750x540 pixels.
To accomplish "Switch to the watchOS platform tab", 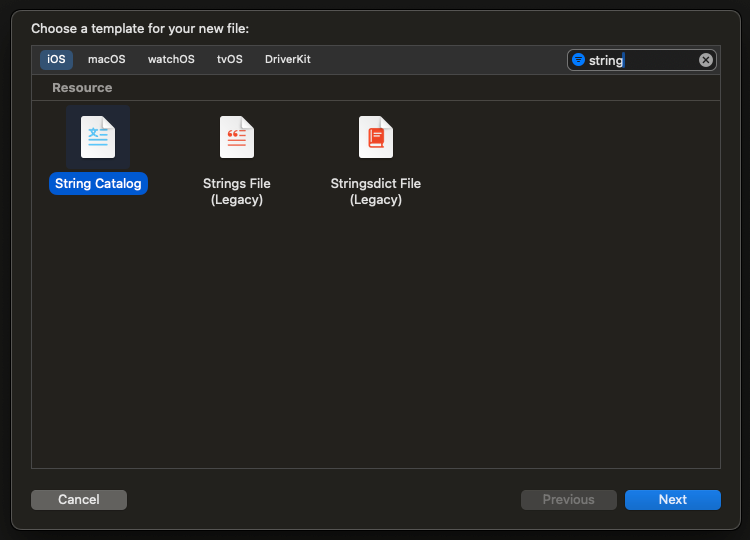I will click(x=171, y=59).
